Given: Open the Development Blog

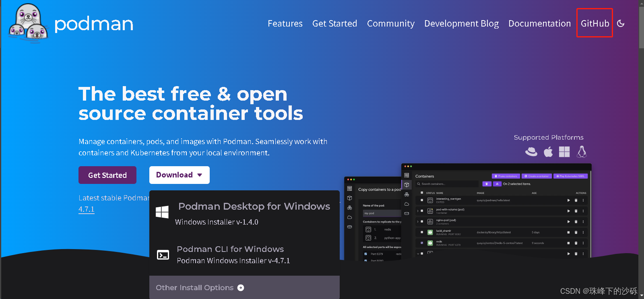Looking at the screenshot, I should click(461, 23).
